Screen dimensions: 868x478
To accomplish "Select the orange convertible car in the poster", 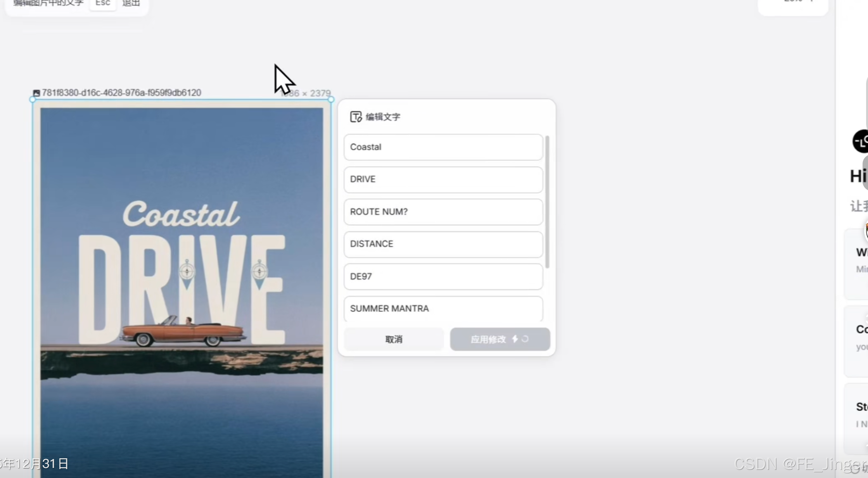I will pos(182,333).
